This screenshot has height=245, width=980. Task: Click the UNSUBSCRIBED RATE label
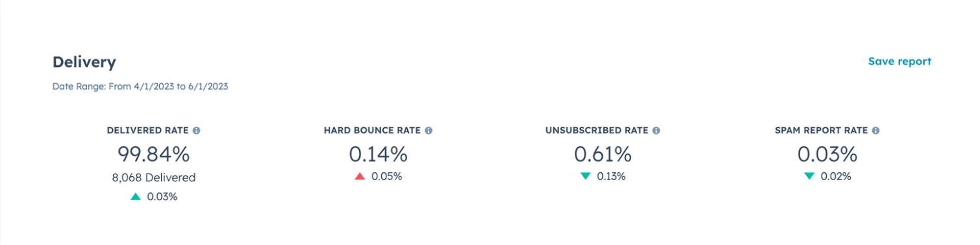pos(597,131)
